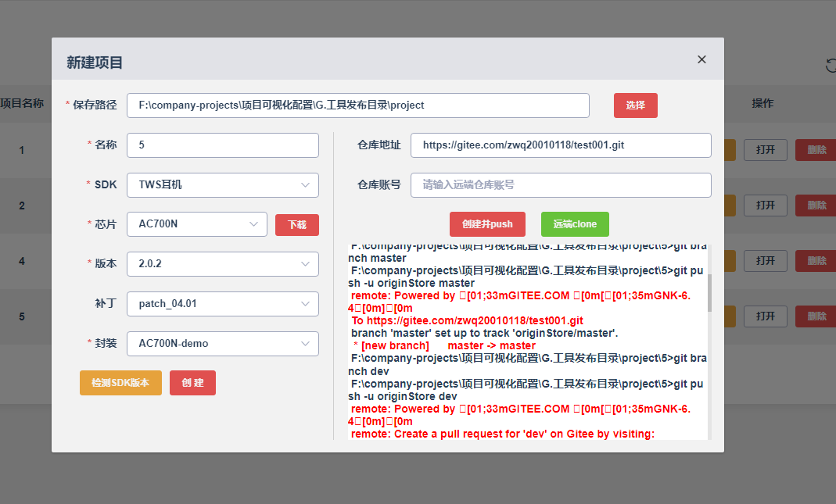Open the SDK dropdown showing TWS耳机
Screen dimensions: 836x504
(x=223, y=185)
